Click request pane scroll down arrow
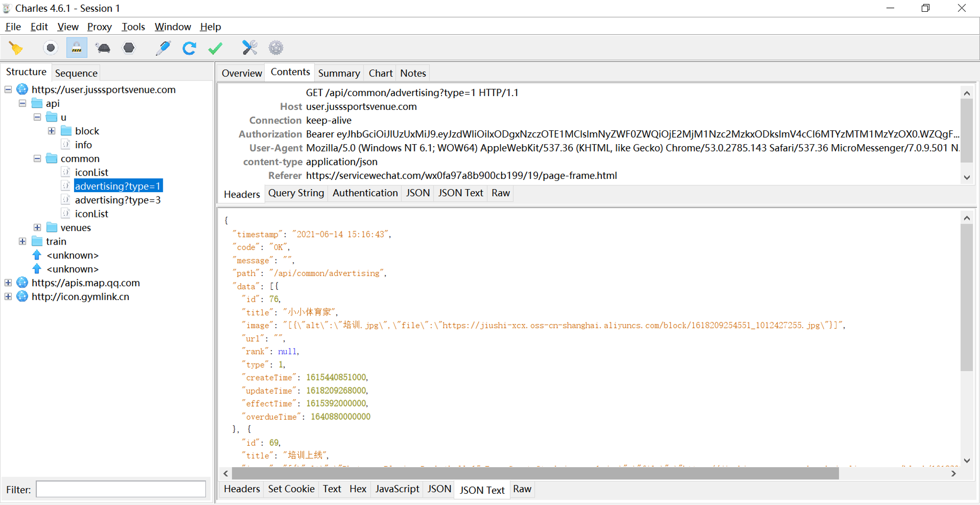 point(967,177)
